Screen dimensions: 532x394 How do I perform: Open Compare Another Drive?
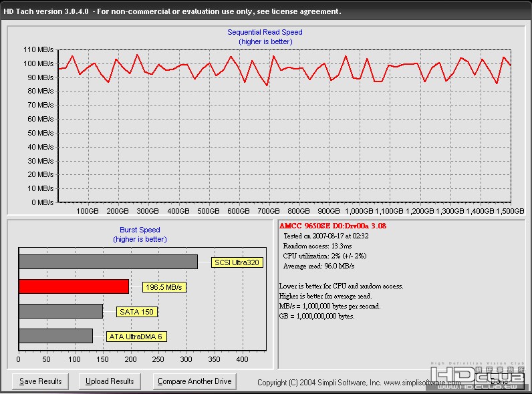point(194,381)
